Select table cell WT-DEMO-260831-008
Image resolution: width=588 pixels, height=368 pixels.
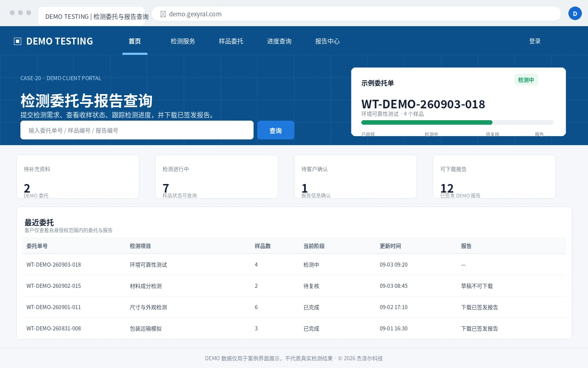[54, 328]
